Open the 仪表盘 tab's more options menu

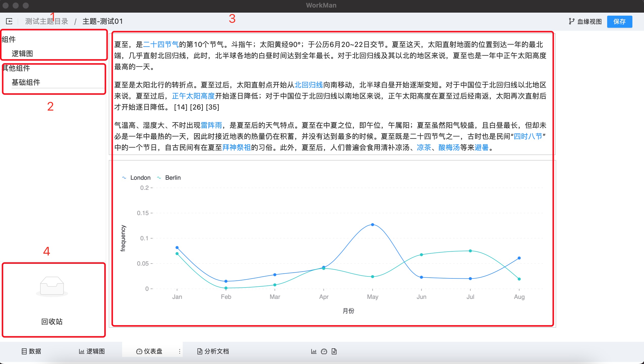[180, 351]
